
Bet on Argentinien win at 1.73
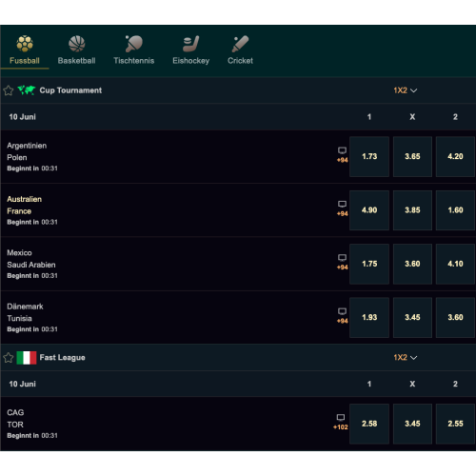[369, 156]
